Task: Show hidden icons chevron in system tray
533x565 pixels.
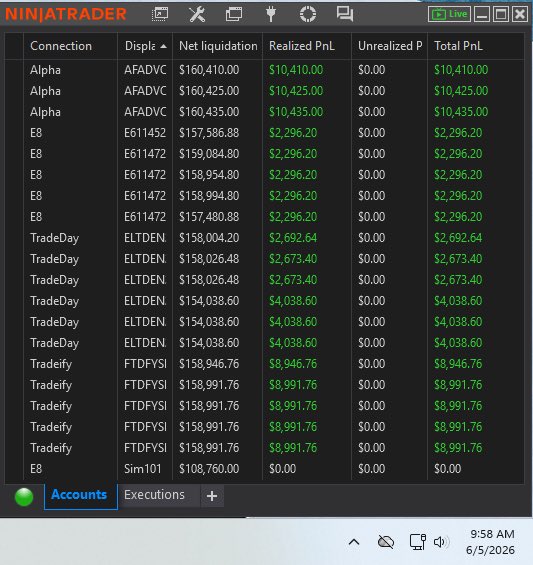Action: 354,542
